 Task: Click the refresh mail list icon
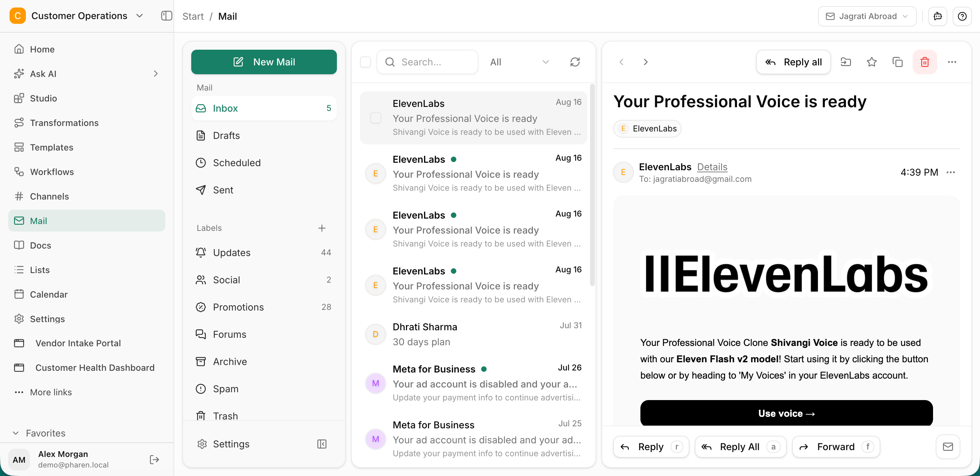click(x=575, y=62)
